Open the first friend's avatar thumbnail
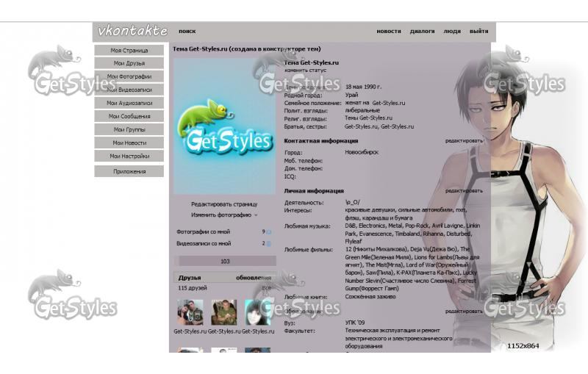This screenshot has width=588, height=374. pyautogui.click(x=190, y=312)
